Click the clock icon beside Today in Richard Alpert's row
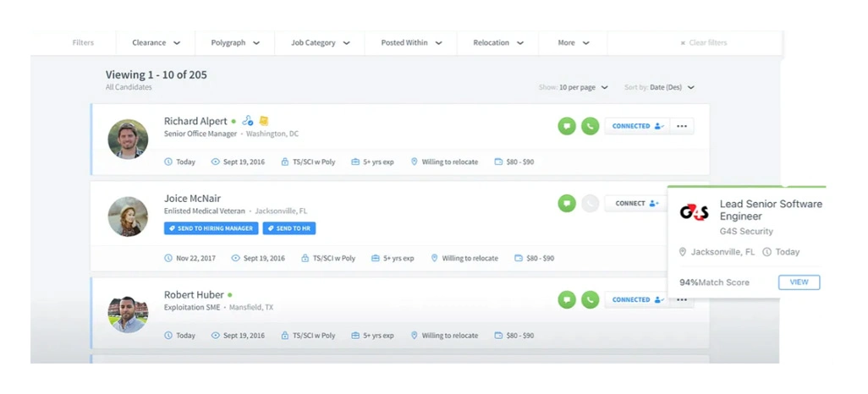 168,161
